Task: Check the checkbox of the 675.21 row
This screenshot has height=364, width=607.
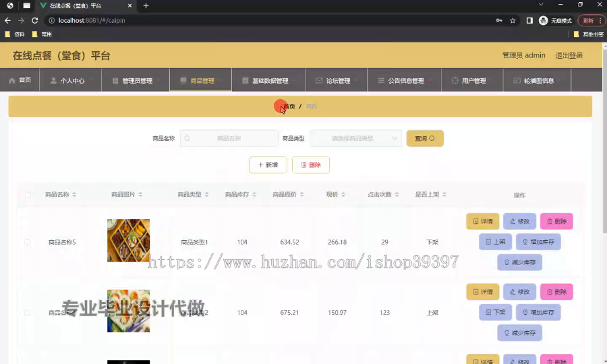Action: pyautogui.click(x=27, y=313)
